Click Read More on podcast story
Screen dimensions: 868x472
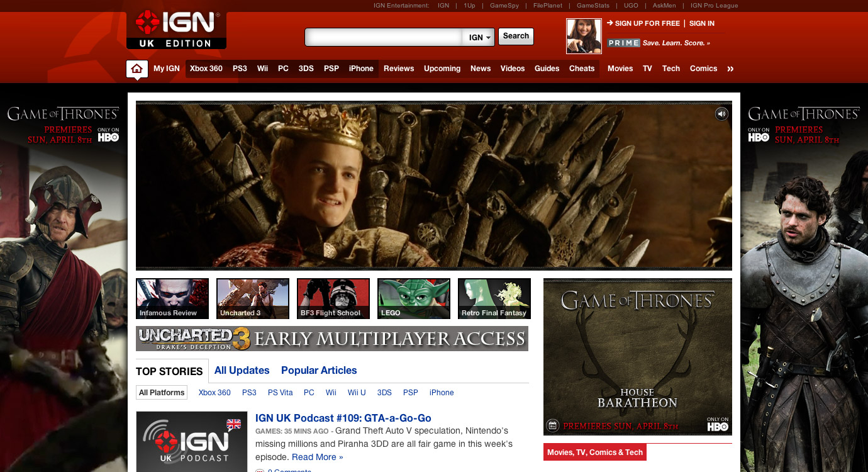click(317, 457)
